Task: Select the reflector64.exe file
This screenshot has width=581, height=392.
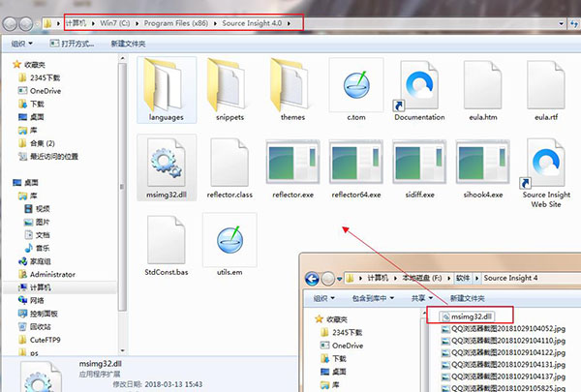Action: pos(356,167)
